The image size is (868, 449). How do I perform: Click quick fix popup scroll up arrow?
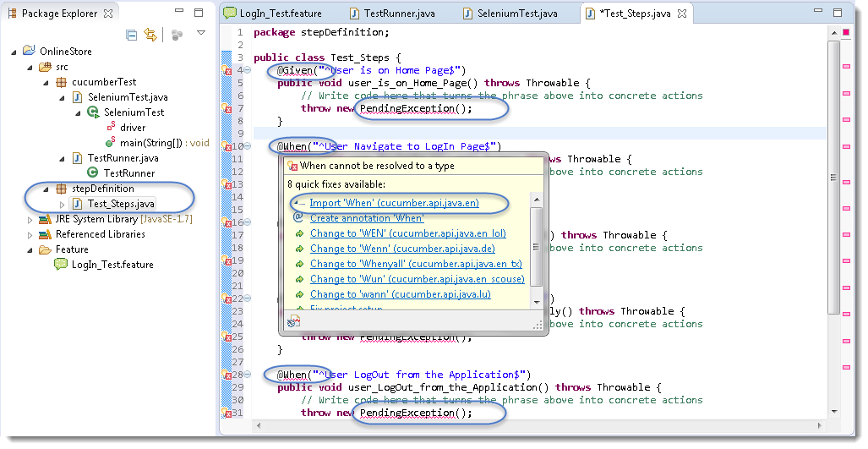[536, 198]
